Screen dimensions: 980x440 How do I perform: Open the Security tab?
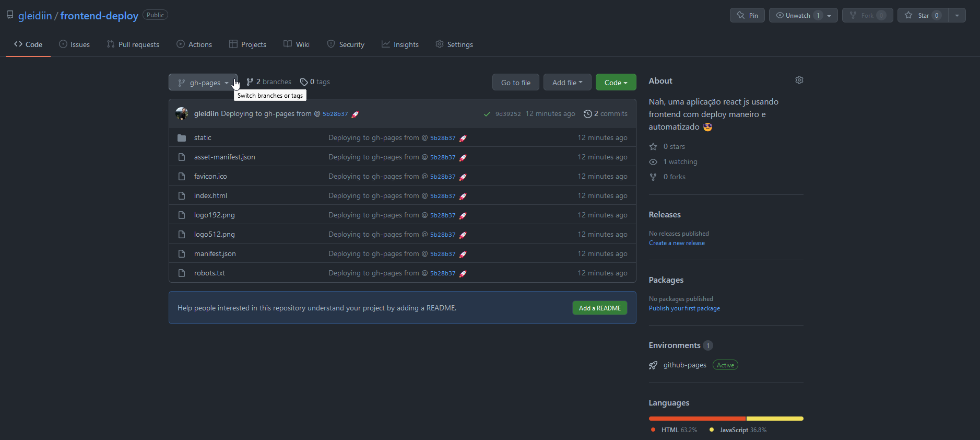346,44
